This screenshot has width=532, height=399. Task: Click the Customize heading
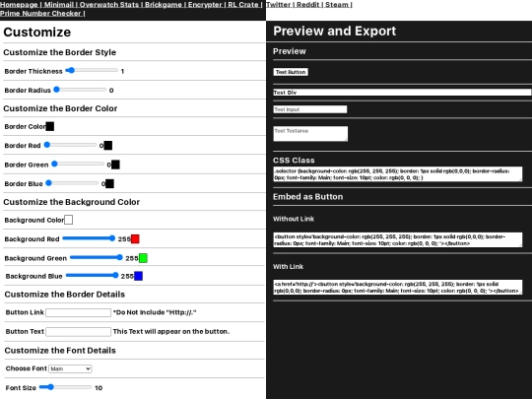pyautogui.click(x=37, y=33)
